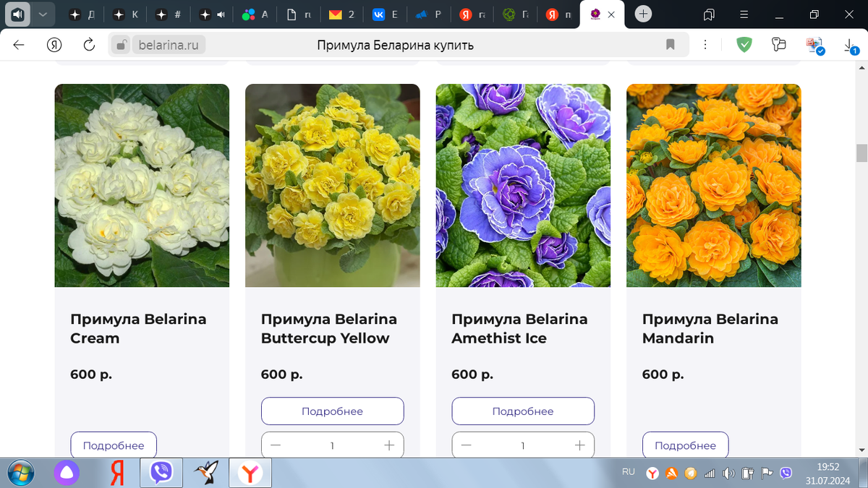
Task: Decrease the Buttercup Yellow quantity with the minus
Action: pos(276,445)
